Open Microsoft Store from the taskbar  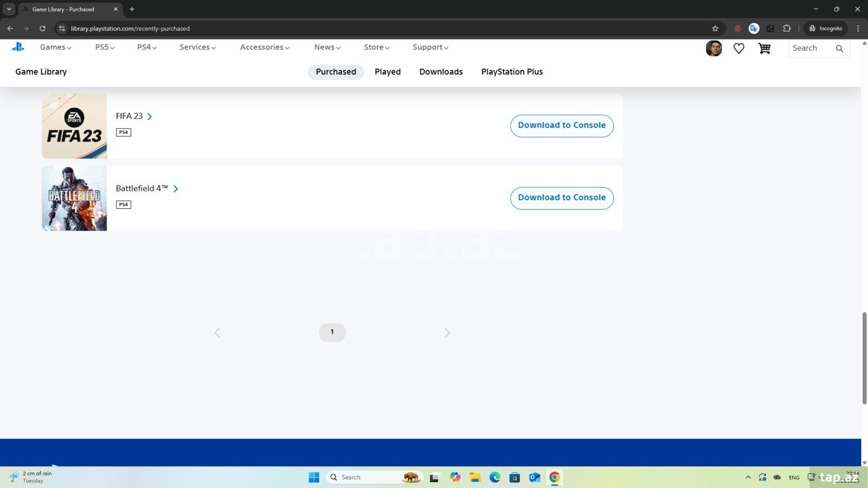(515, 477)
